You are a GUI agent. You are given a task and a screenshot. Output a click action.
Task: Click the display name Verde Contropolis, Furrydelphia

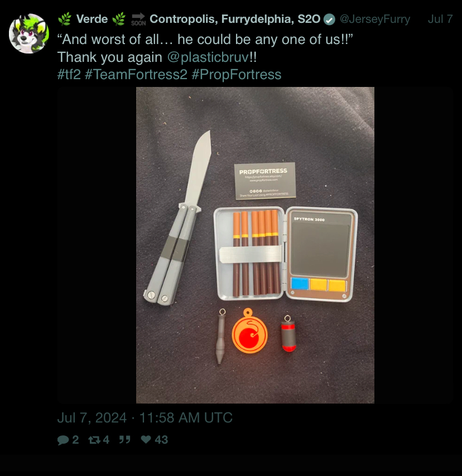189,19
